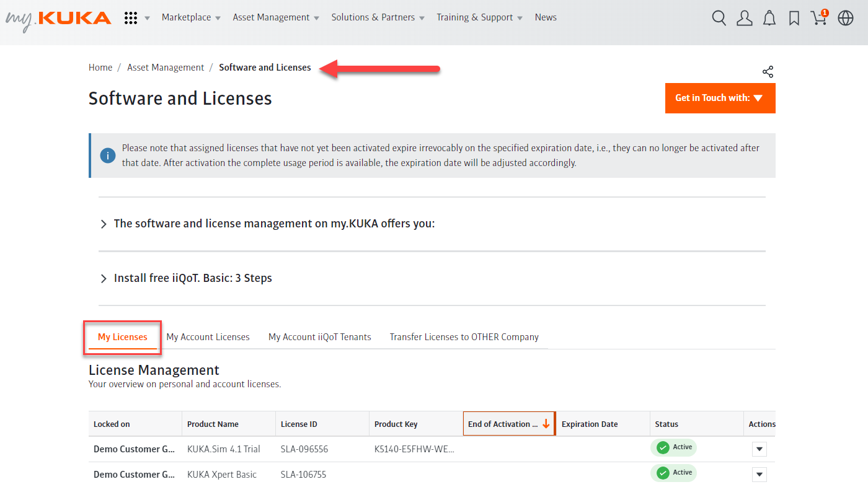The height and width of the screenshot is (487, 868).
Task: Expand software and license management section
Action: tap(267, 224)
